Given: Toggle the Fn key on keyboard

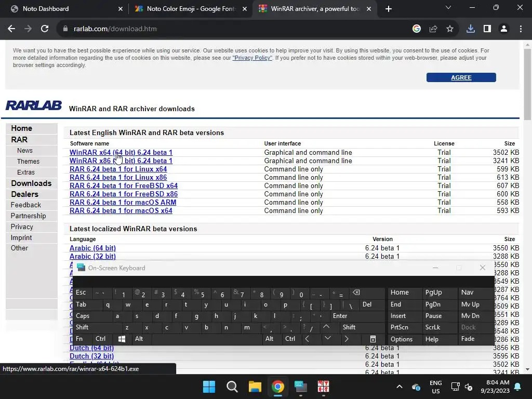Looking at the screenshot, I should click(82, 339).
